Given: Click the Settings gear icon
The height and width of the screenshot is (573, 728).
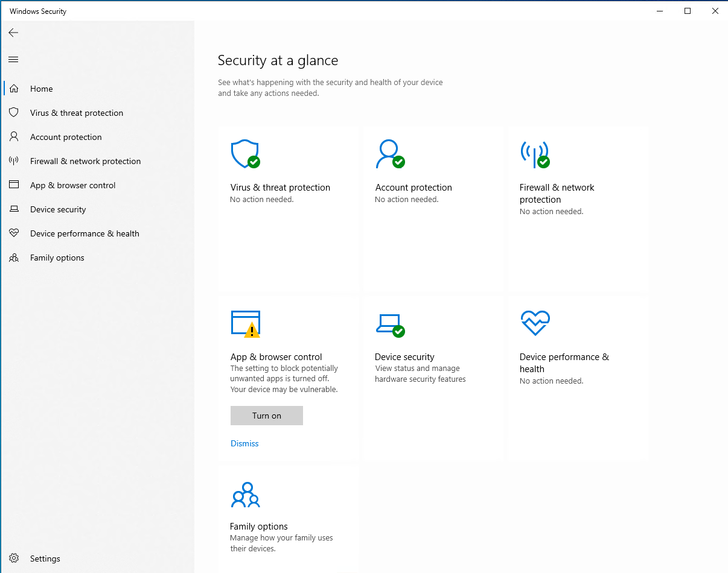Looking at the screenshot, I should point(14,559).
